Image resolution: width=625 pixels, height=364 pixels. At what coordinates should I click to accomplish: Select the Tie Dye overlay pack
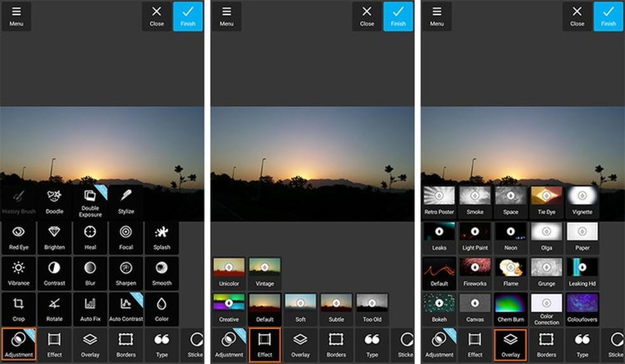pos(546,202)
